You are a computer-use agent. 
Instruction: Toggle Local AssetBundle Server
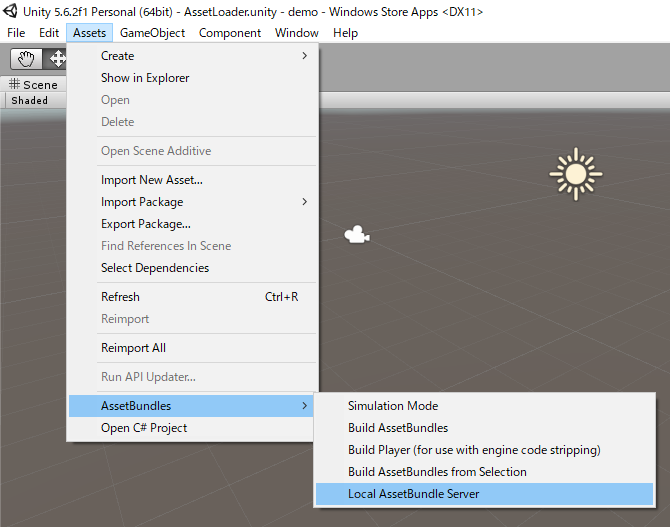coord(485,494)
